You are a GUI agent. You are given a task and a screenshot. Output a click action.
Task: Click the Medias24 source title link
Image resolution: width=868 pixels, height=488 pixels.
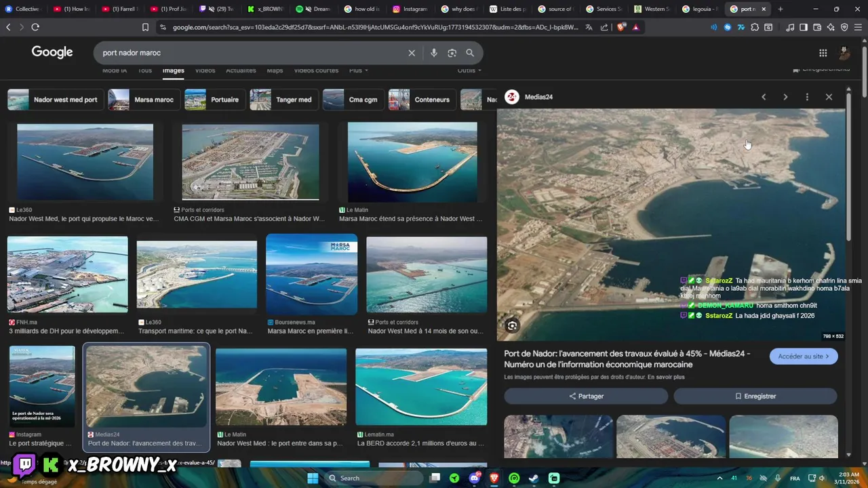pos(538,97)
